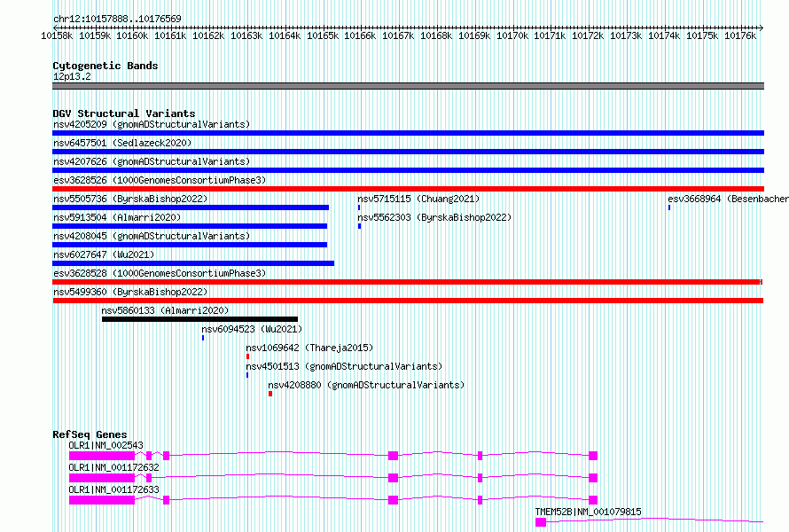Open the OLR1|NM_001172633 gene label
Screen dimensions: 789x532
point(113,489)
